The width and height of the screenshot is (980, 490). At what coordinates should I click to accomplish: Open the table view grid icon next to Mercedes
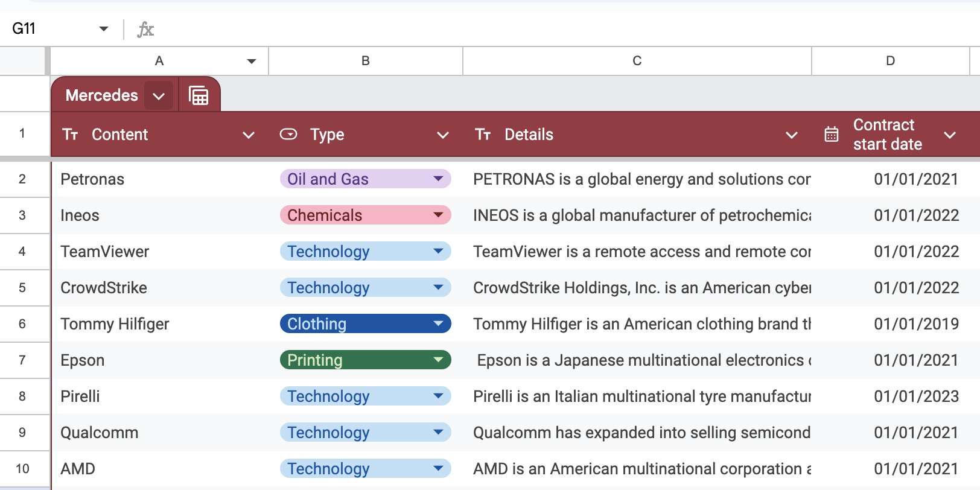(x=199, y=95)
